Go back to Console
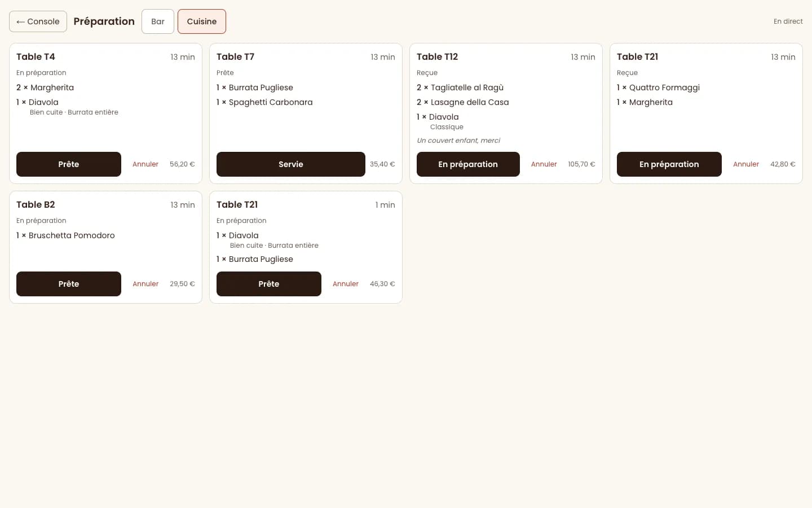This screenshot has height=508, width=812. 38,21
